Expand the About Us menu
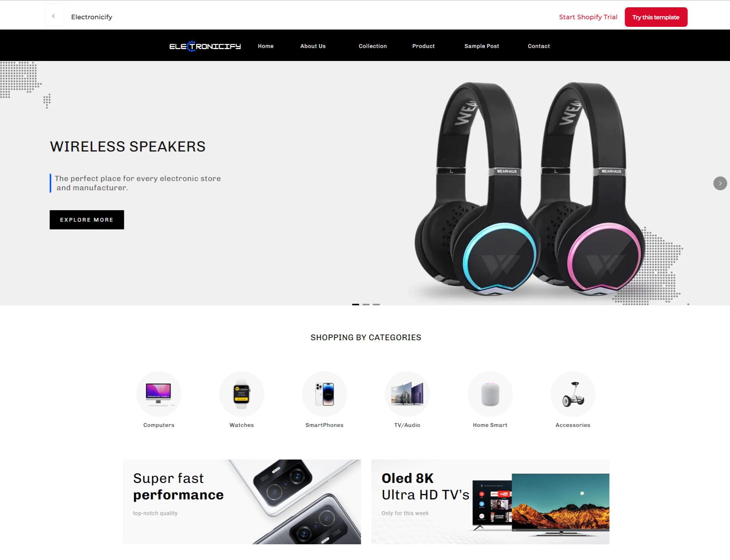The width and height of the screenshot is (730, 560). [x=313, y=46]
